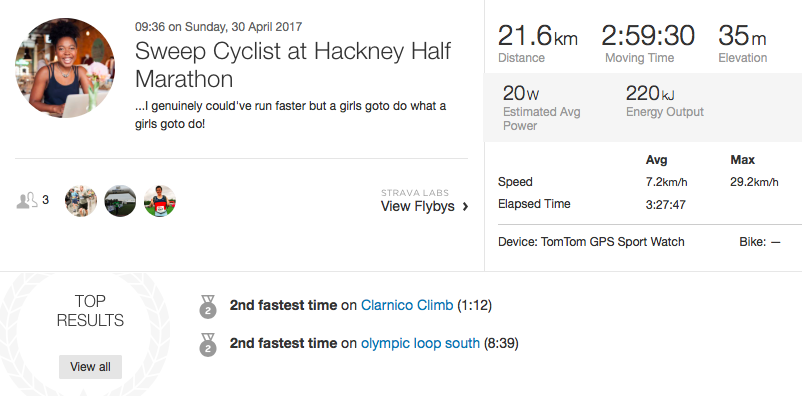Click the activity title Sweep Cyclist at Hackney
802x396 pixels.
(293, 64)
